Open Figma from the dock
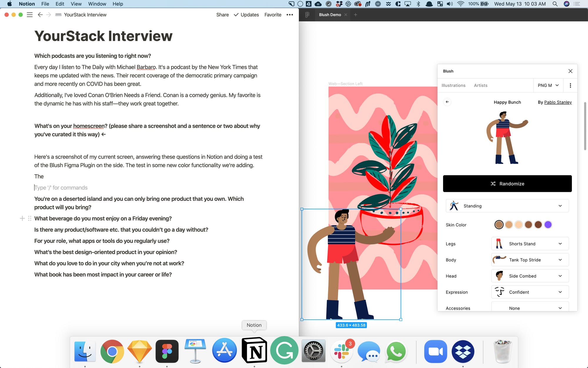 tap(167, 351)
